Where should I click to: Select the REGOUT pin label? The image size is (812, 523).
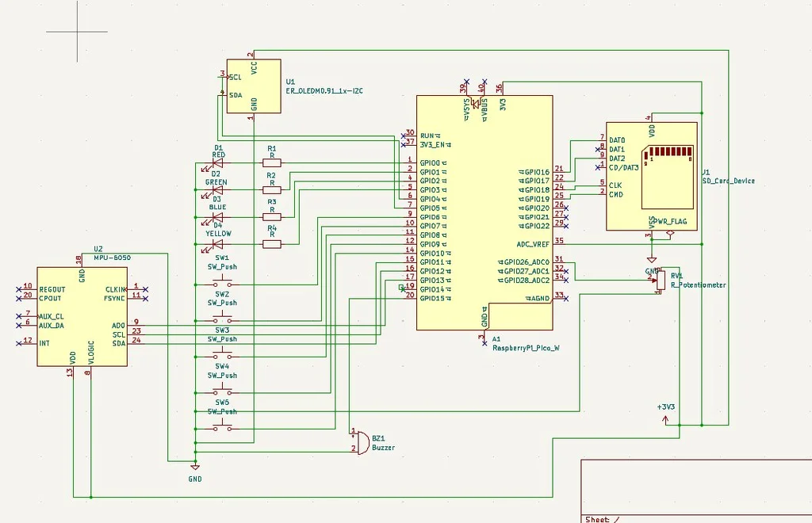(52, 289)
